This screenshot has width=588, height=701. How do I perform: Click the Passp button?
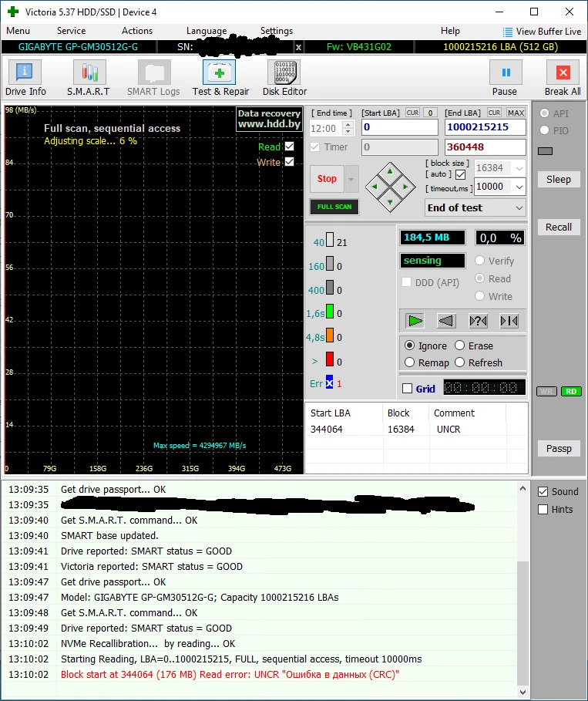tap(559, 448)
